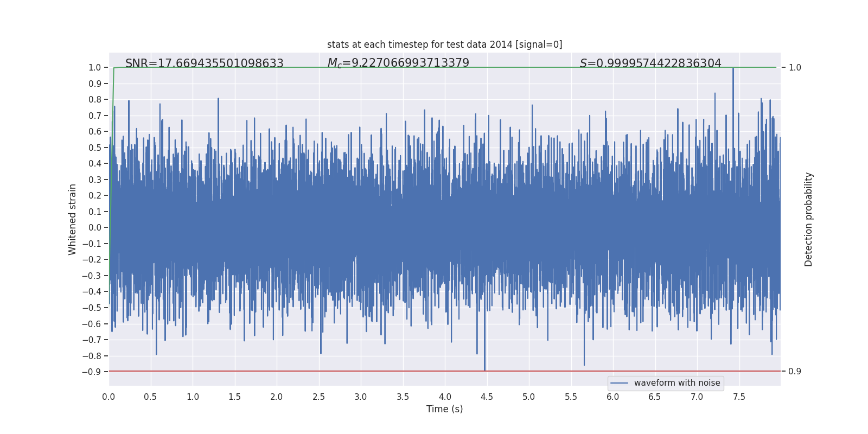This screenshot has width=868, height=434.
Task: Select the Whitened strain tick label −0.6
Action: [92, 324]
